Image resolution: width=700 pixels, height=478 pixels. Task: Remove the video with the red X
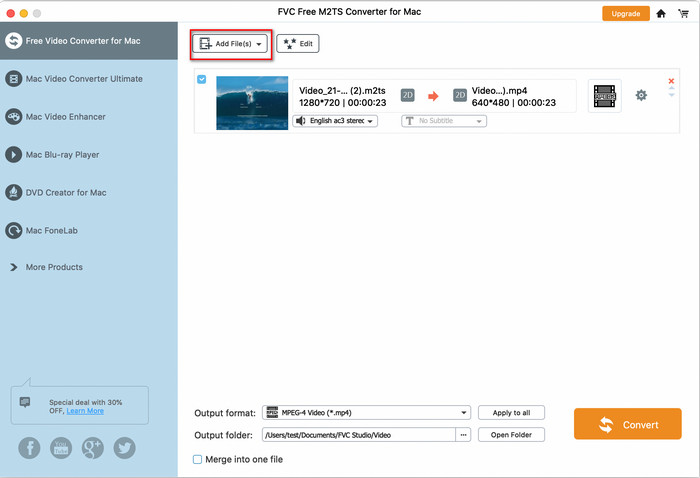[671, 81]
